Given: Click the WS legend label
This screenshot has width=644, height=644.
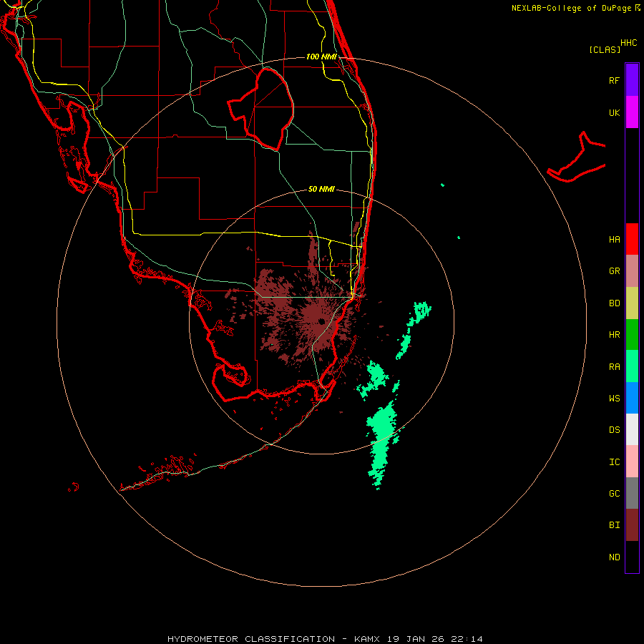Looking at the screenshot, I should click(614, 399).
